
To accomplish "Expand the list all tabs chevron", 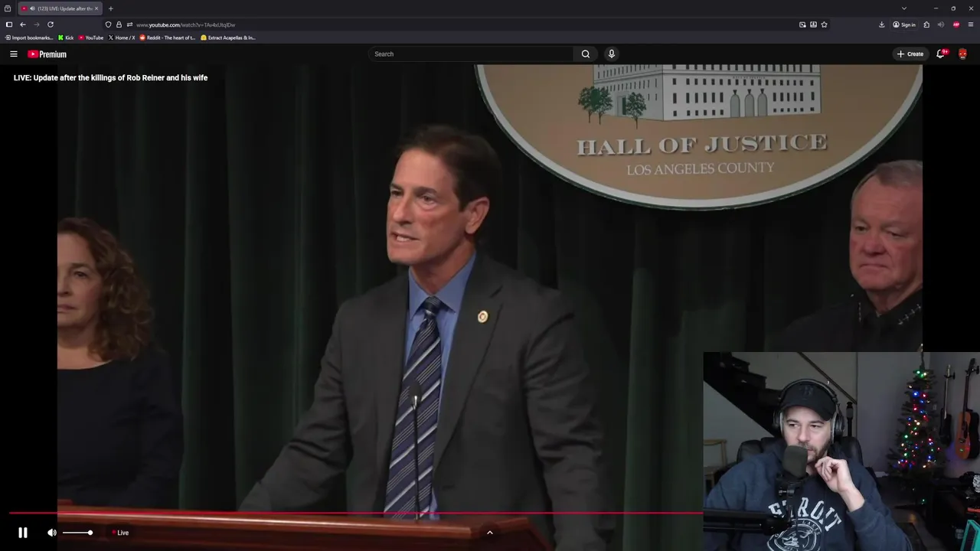I will 903,8.
